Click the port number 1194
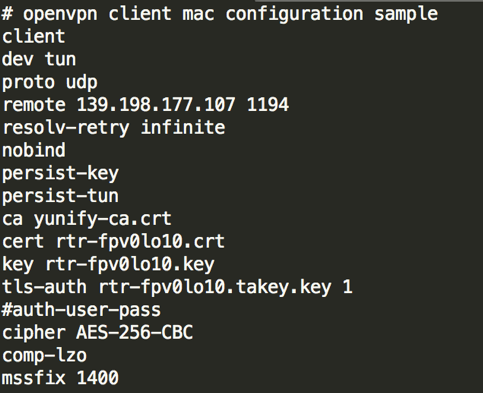Screen dimensions: 483x393 tap(268, 104)
